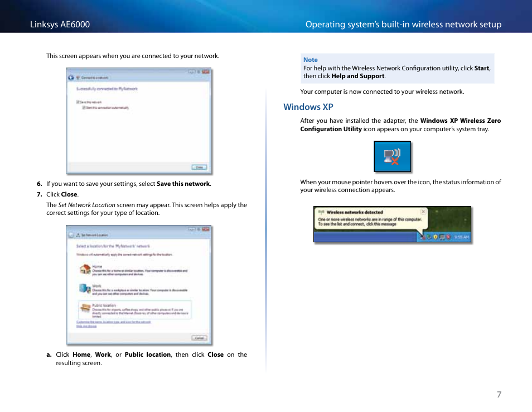
Task: Click bold 'Public location' in step a
Action: point(148,354)
